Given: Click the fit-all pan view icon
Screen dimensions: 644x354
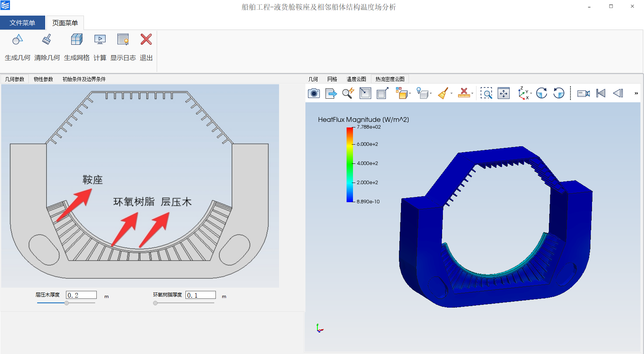Looking at the screenshot, I should click(x=504, y=93).
